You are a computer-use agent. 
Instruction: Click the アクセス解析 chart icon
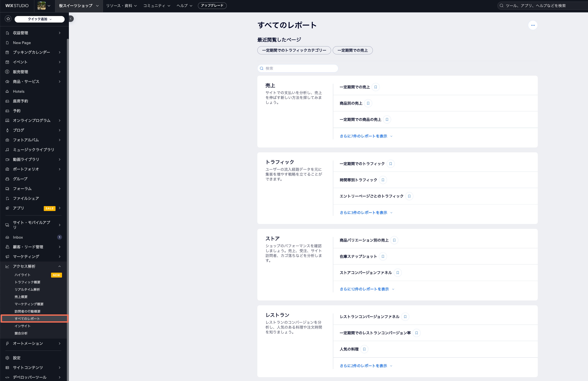(x=7, y=266)
